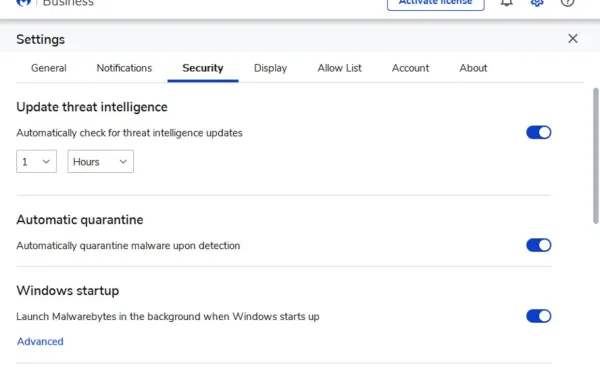Click the notifications bell icon

coord(506,3)
